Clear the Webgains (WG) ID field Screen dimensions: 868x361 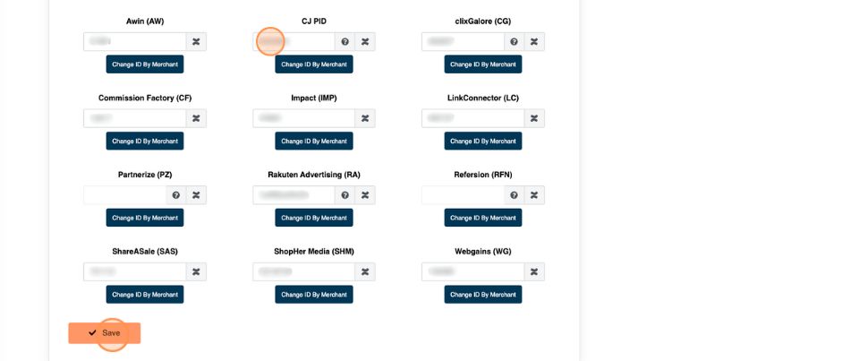pos(534,271)
